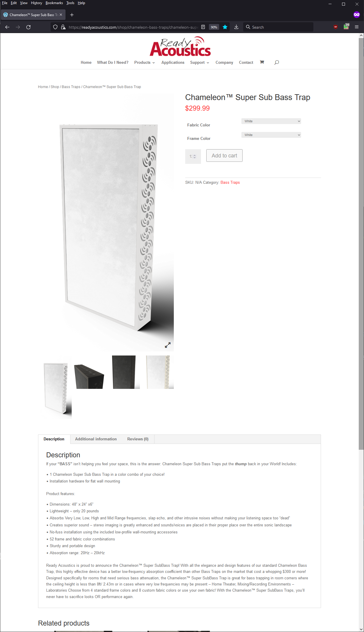Expand the Products navigation menu

pos(145,62)
